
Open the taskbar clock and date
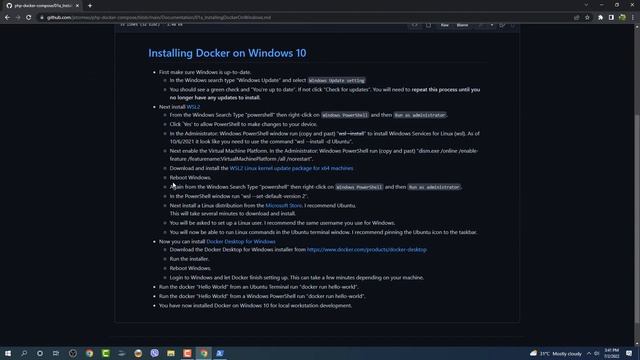611,353
